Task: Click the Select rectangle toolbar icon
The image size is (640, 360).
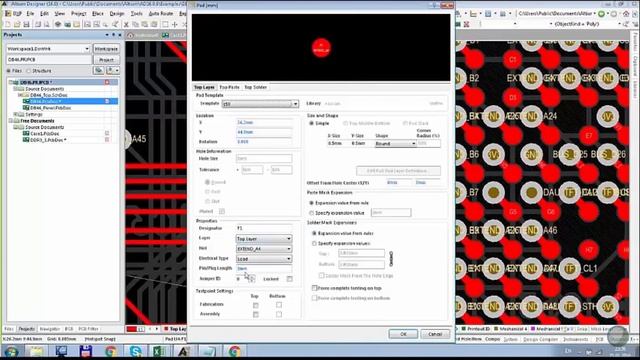Action: coord(165,24)
